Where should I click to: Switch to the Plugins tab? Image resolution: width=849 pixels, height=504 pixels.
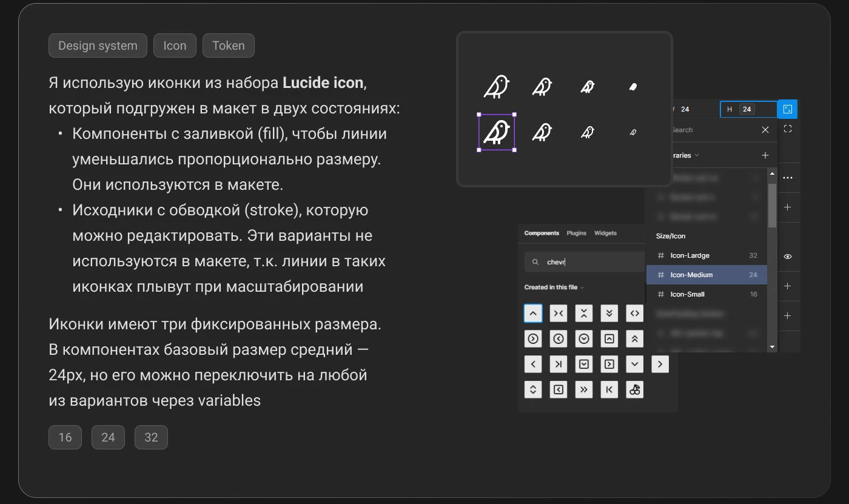pyautogui.click(x=576, y=233)
